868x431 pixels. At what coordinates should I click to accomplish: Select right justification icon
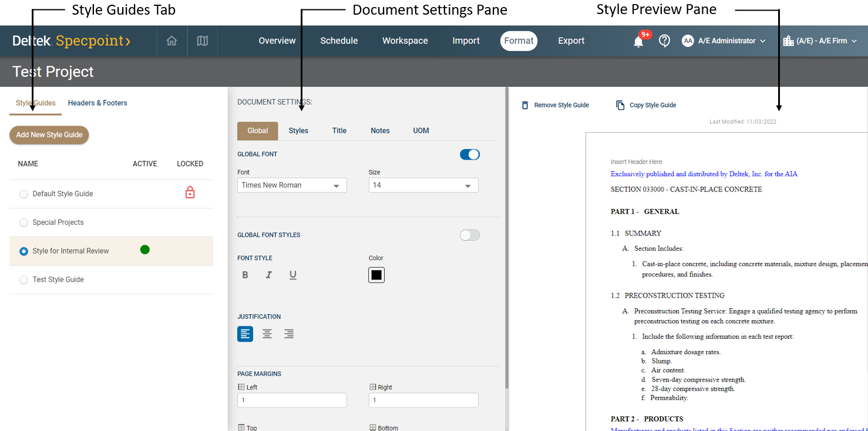[289, 334]
